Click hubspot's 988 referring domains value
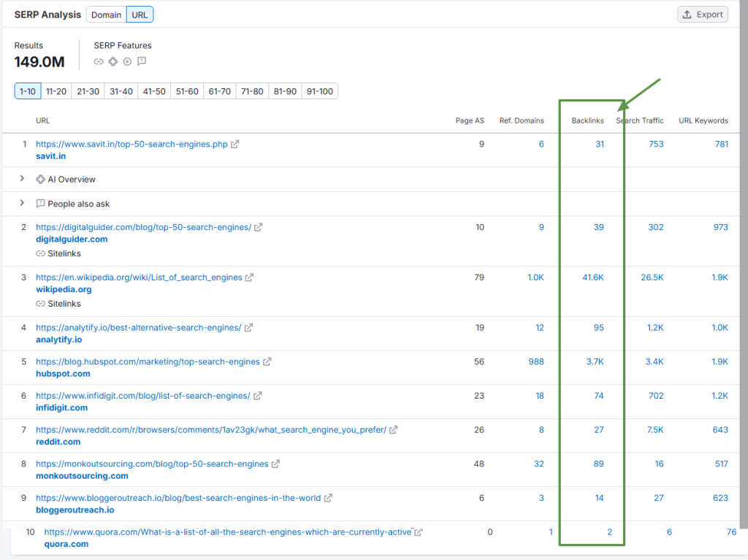The width and height of the screenshot is (748, 560). [535, 362]
